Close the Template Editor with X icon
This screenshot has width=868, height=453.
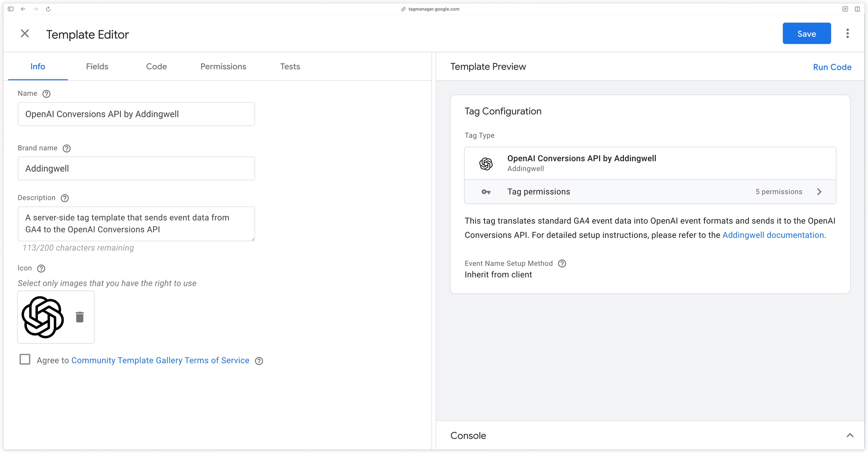point(25,34)
